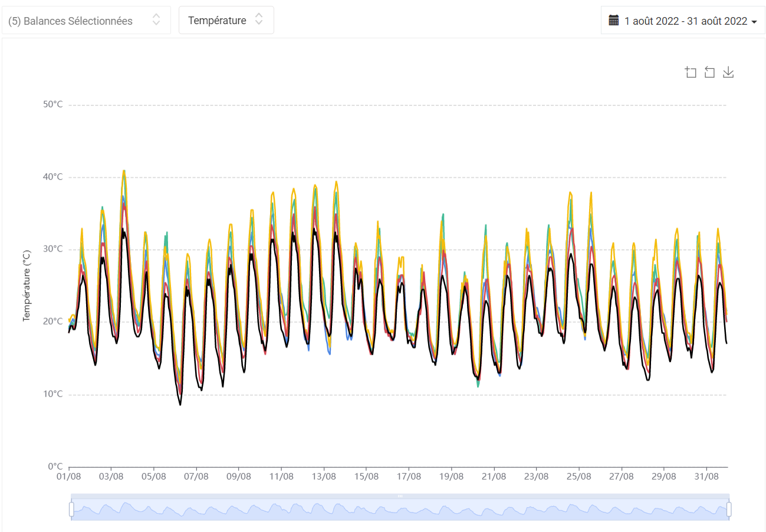The image size is (766, 532).
Task: Click the 09/08 date tick label
Action: point(239,477)
